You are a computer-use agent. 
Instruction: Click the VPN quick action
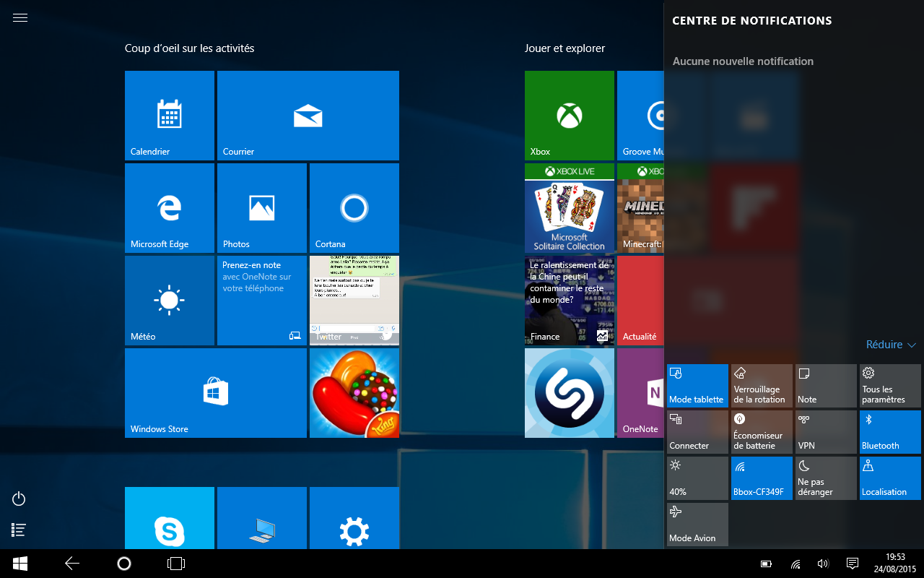coord(826,432)
